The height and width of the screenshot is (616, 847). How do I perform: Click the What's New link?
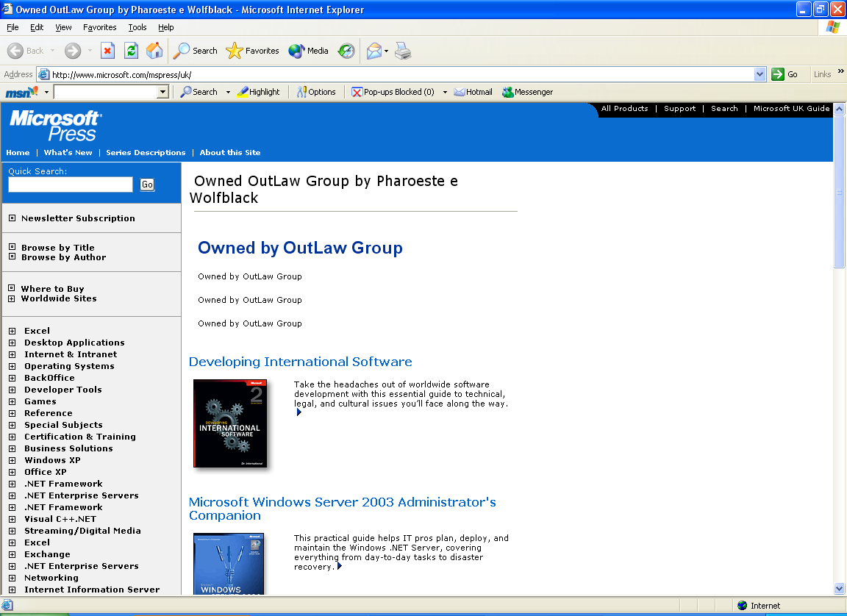coord(68,153)
